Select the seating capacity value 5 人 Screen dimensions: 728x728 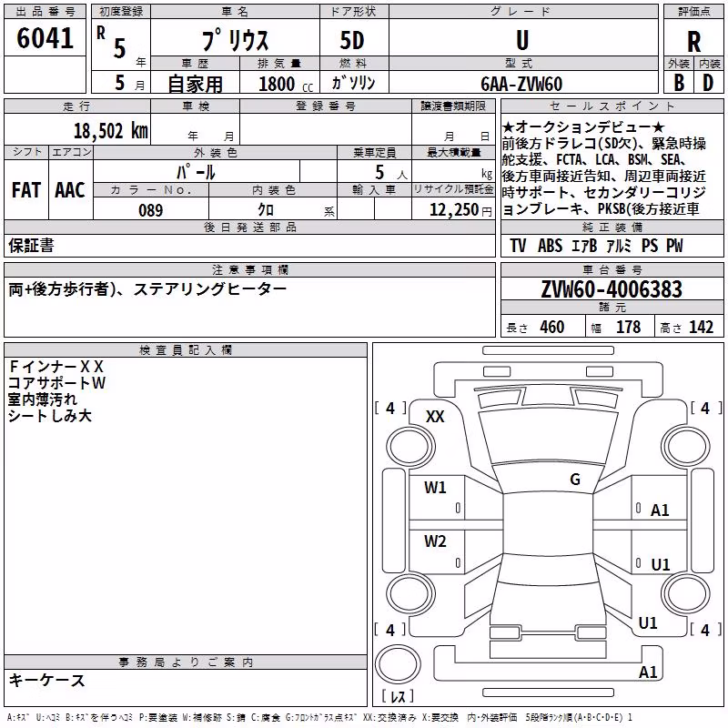tap(391, 173)
